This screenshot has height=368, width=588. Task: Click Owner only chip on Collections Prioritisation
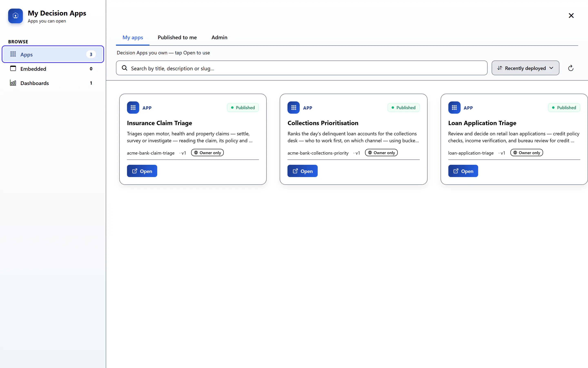point(381,153)
